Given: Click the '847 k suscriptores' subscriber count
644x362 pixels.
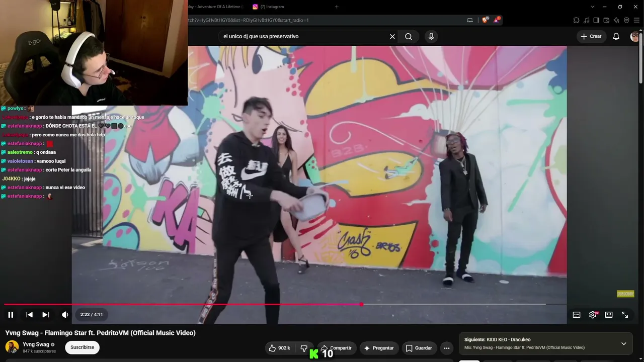Looking at the screenshot, I should coord(39,351).
